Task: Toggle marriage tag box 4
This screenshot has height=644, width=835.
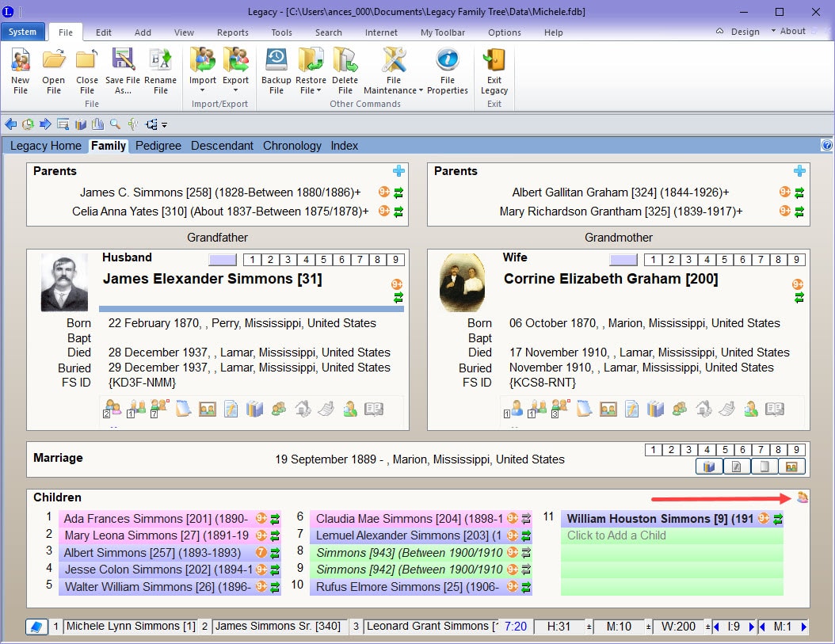Action: [x=707, y=450]
